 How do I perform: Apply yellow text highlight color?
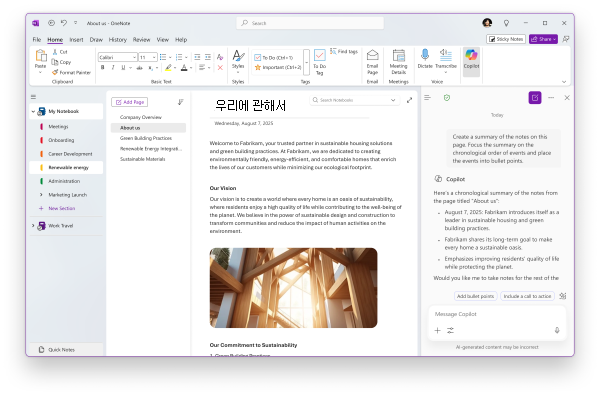168,68
